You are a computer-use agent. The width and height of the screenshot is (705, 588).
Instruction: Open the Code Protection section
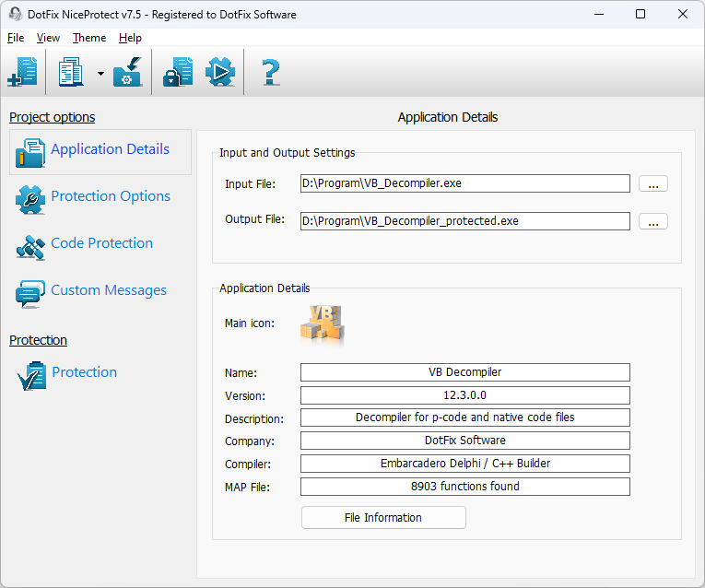click(x=102, y=242)
